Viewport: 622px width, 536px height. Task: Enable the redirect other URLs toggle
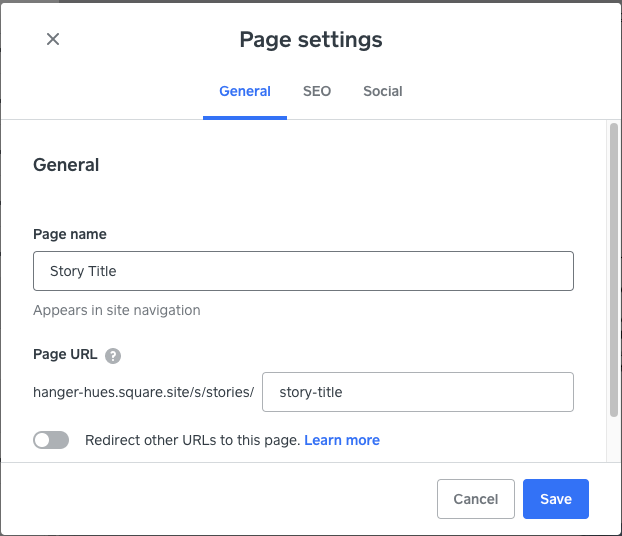pyautogui.click(x=51, y=440)
